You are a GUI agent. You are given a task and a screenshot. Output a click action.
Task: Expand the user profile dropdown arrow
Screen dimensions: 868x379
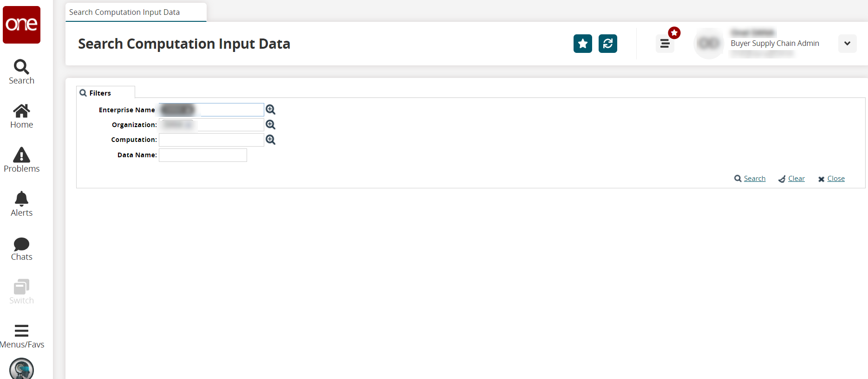pyautogui.click(x=847, y=44)
